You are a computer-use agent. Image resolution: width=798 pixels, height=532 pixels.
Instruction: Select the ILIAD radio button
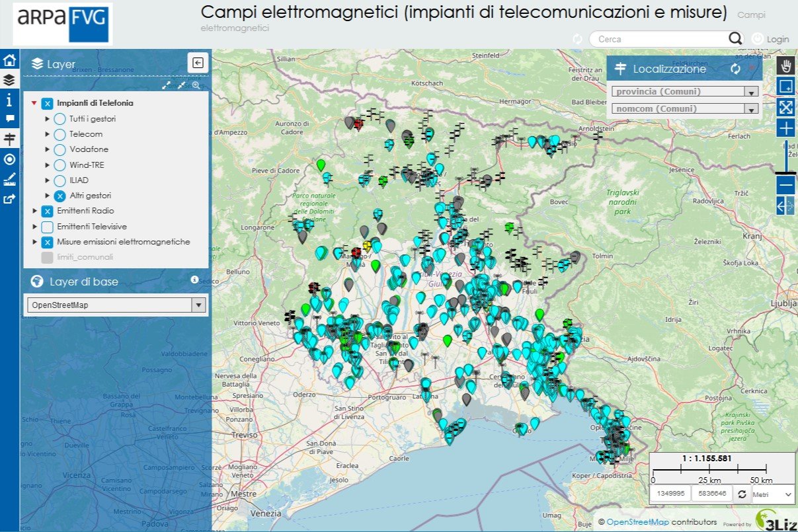(x=60, y=180)
